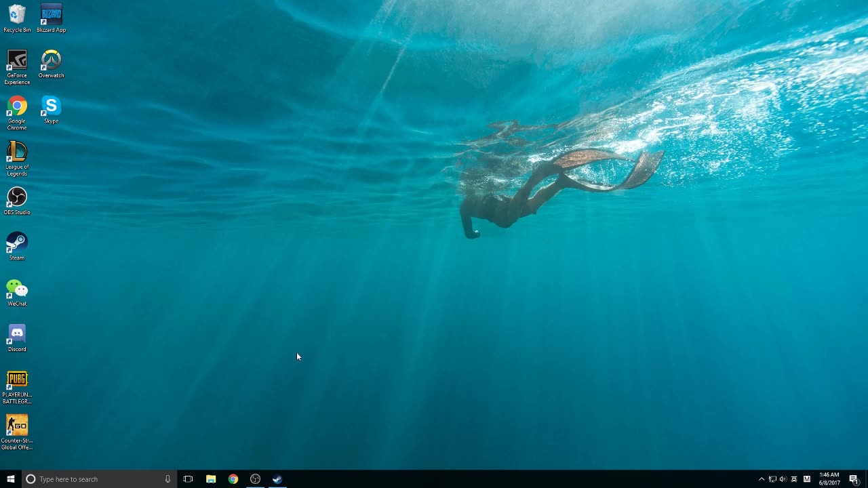868x488 pixels.
Task: Open the Windows Start menu
Action: tap(11, 479)
